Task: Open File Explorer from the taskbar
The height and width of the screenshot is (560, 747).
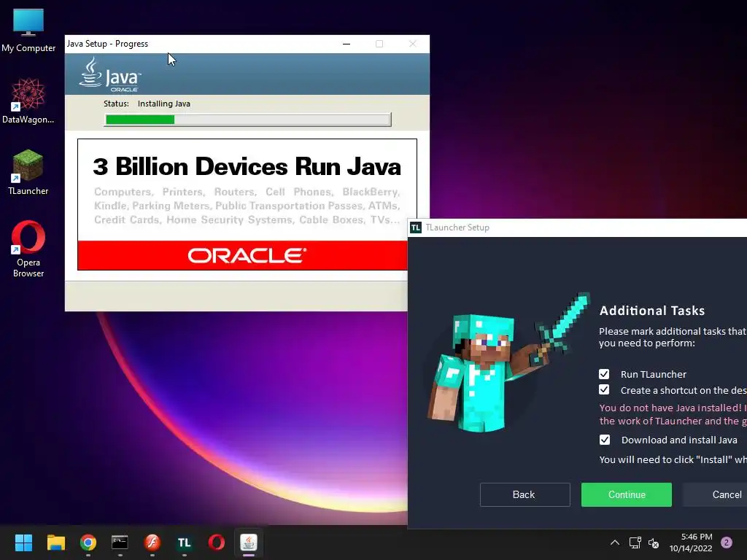Action: coord(55,542)
